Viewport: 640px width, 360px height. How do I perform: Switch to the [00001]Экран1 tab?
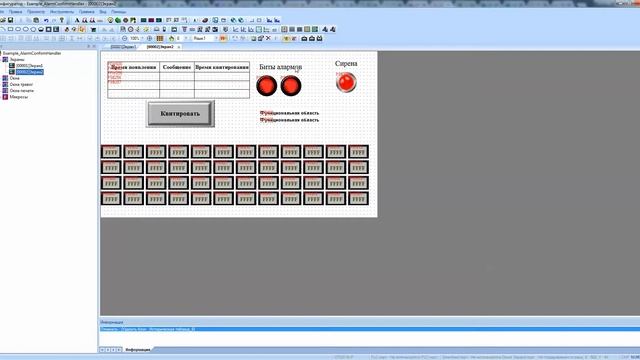click(x=123, y=47)
